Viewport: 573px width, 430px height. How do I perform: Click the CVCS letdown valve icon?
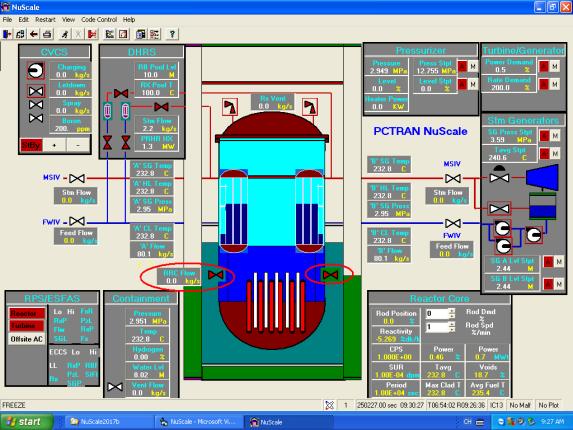coord(36,91)
